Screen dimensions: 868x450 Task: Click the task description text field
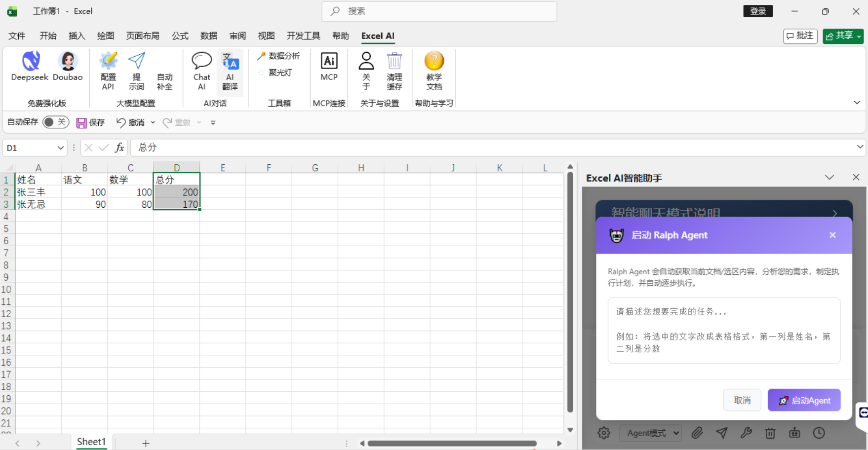pyautogui.click(x=724, y=330)
